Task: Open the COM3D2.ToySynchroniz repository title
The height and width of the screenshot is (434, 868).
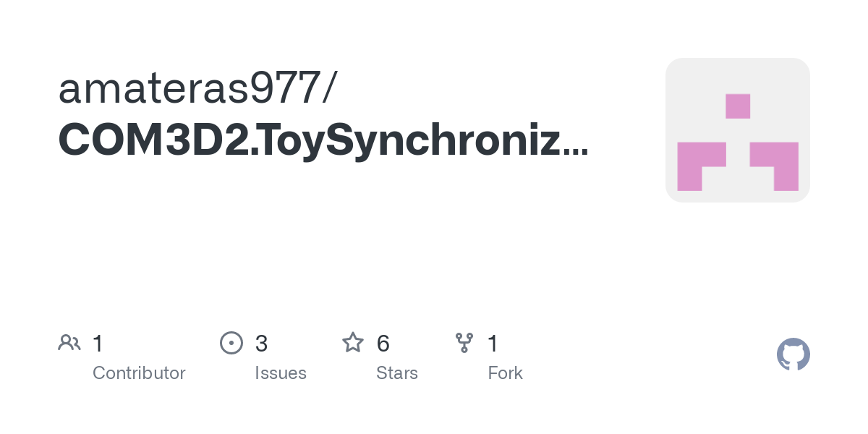Action: click(310, 140)
